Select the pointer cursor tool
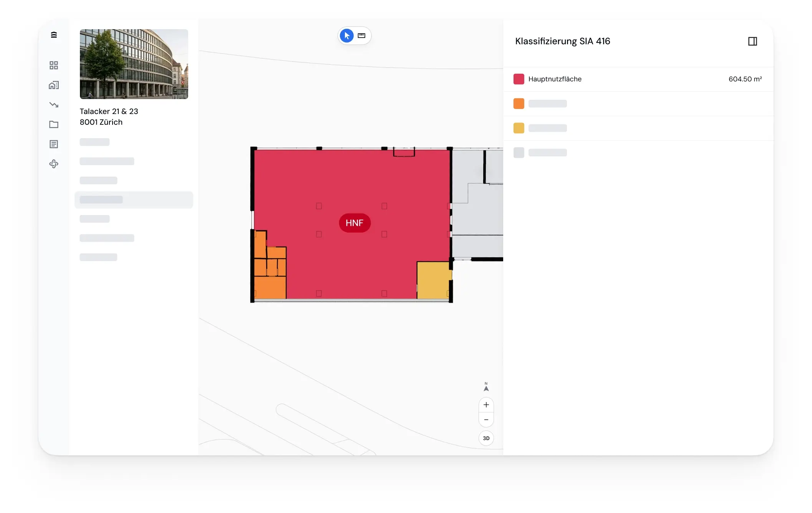812x513 pixels. pos(347,36)
